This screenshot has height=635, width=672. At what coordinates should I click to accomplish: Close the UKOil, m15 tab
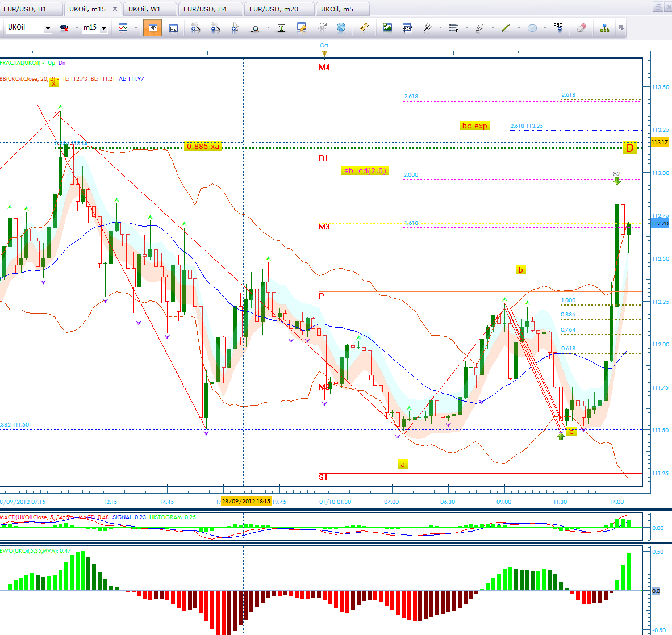(x=115, y=9)
